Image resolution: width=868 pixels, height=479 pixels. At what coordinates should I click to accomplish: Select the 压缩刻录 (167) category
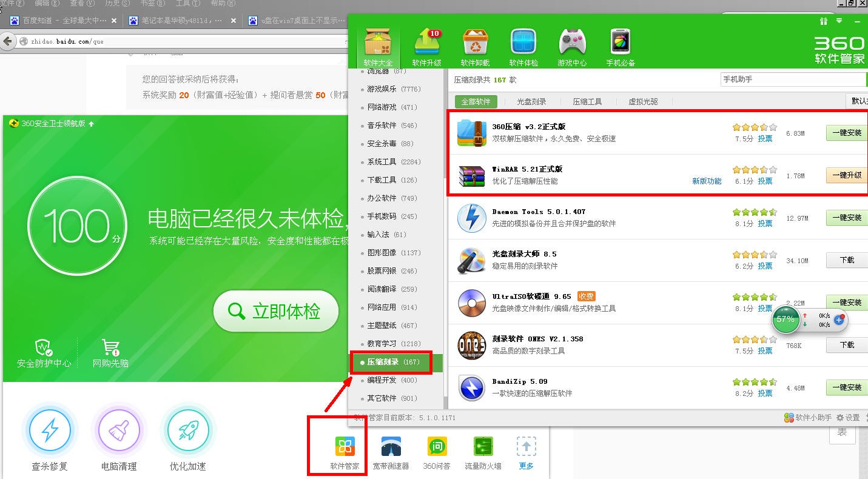(395, 362)
